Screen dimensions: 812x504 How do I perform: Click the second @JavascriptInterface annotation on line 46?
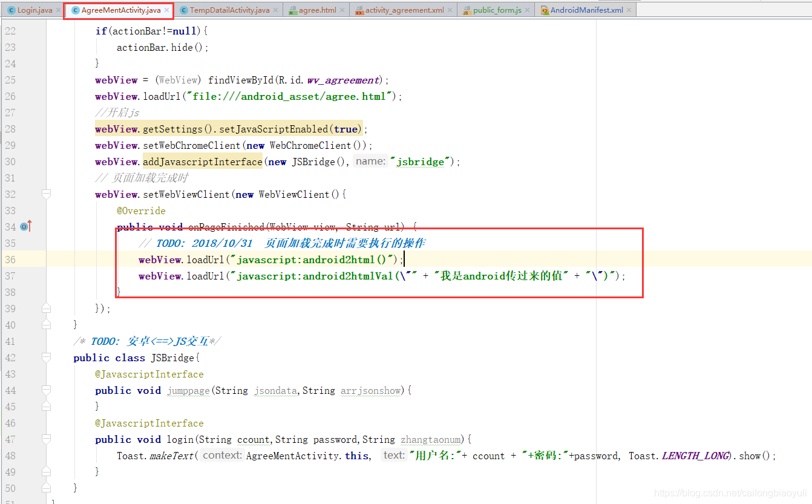(149, 423)
